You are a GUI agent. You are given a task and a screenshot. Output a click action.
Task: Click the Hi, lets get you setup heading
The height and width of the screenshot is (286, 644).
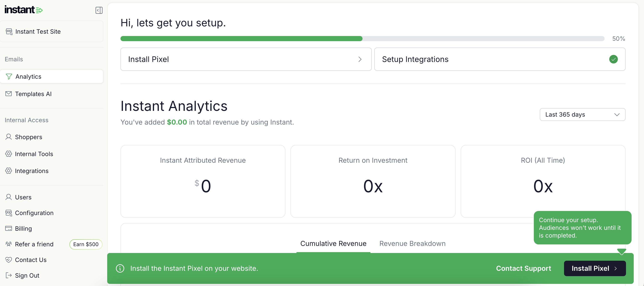pos(173,23)
